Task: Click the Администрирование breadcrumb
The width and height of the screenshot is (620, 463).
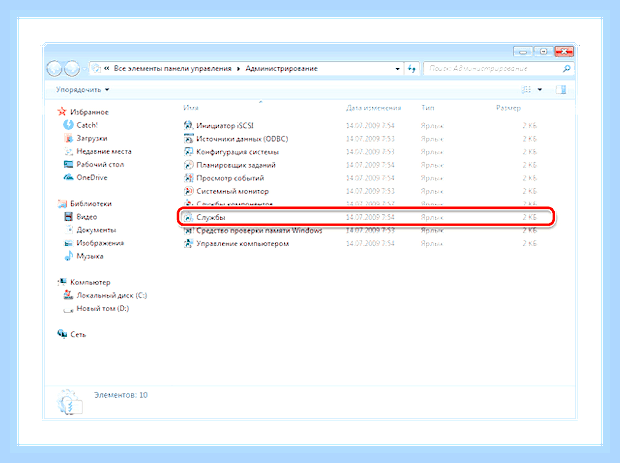Action: (x=281, y=68)
